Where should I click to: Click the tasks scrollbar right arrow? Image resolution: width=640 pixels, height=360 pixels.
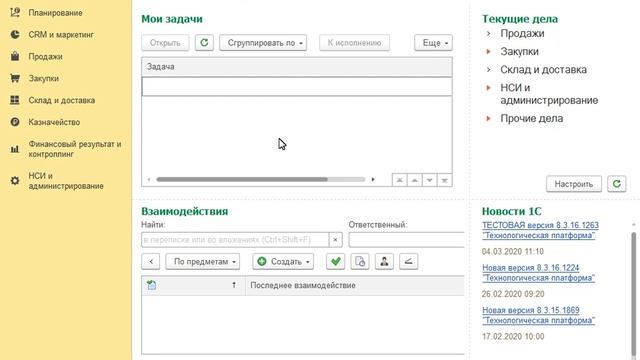[x=373, y=179]
